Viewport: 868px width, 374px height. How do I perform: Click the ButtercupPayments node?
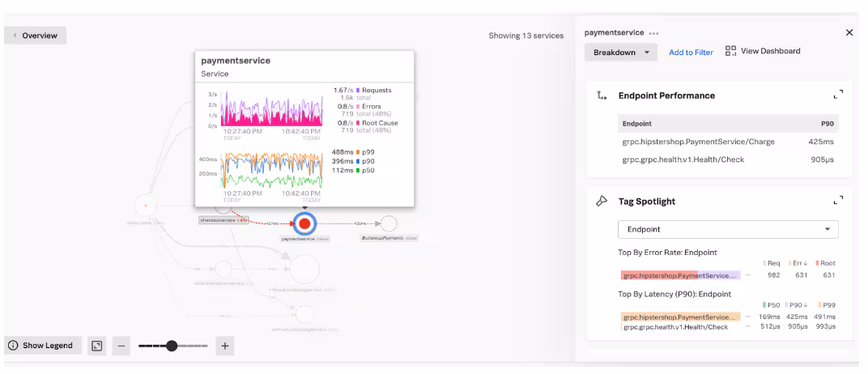389,223
